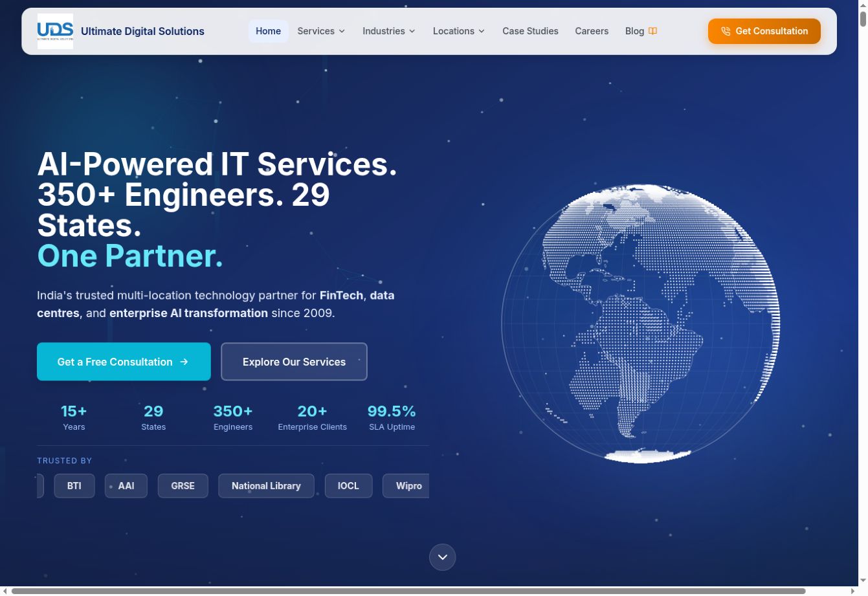Expand the Locations dropdown menu

[x=459, y=31]
